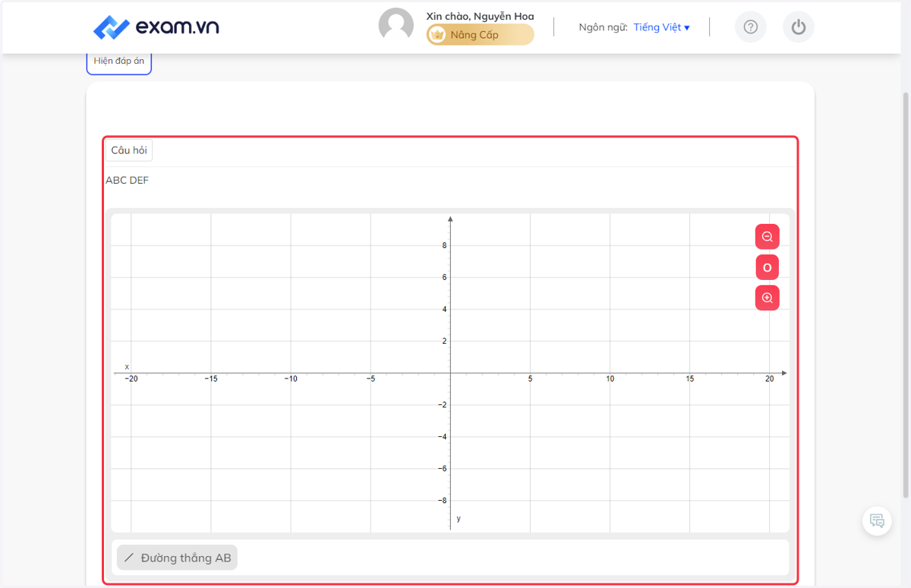Click y-axis tick label −6
Viewport: 911px width, 588px height.
[442, 469]
